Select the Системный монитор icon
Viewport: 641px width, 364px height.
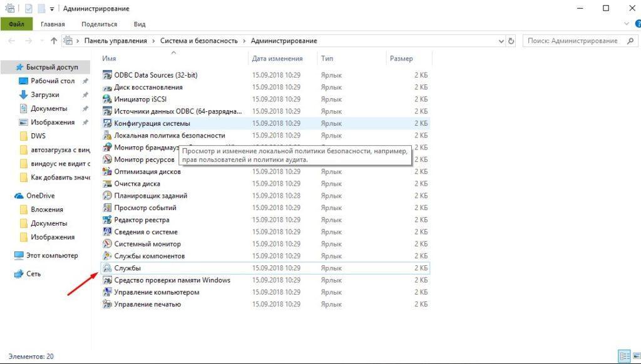click(x=107, y=244)
